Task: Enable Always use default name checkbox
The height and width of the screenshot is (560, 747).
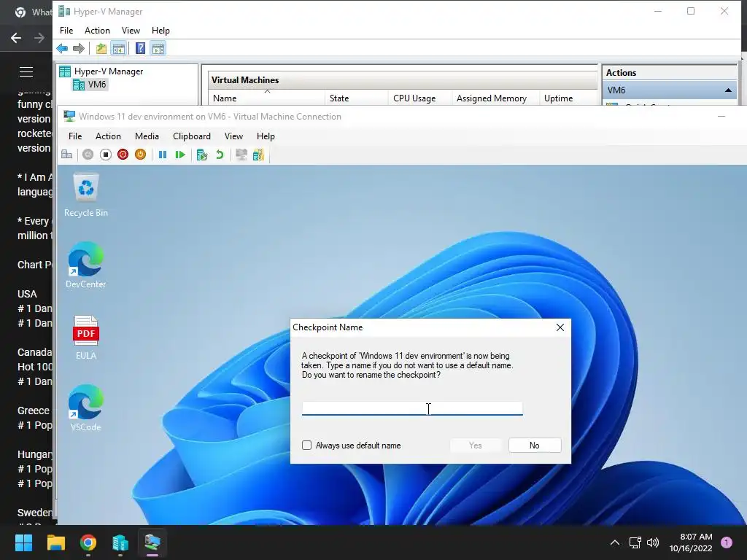Action: 307,446
